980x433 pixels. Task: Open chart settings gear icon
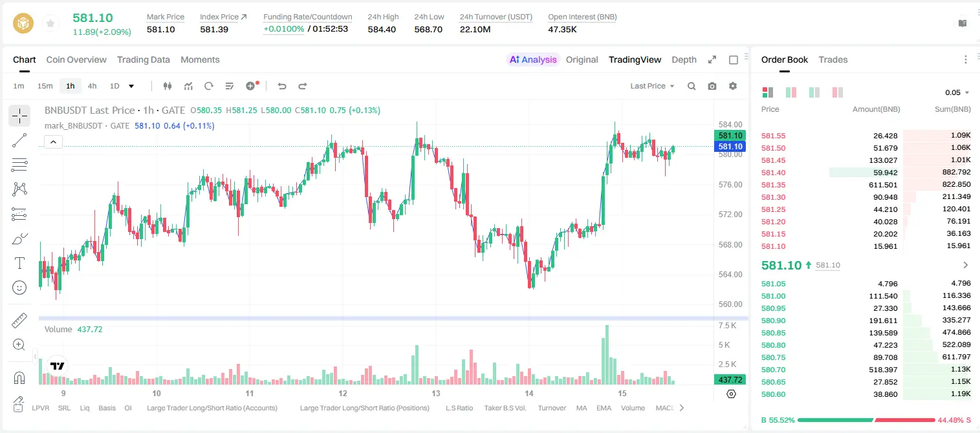click(x=733, y=86)
